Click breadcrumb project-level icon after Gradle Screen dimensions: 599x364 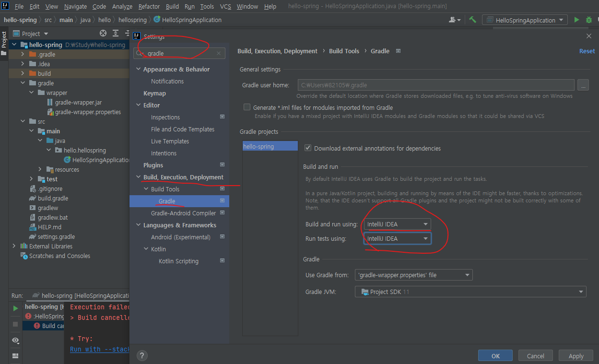pos(398,51)
